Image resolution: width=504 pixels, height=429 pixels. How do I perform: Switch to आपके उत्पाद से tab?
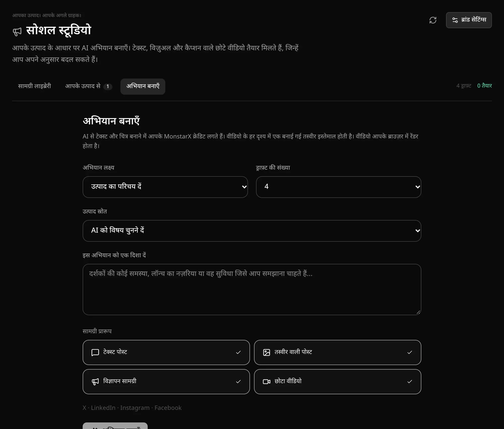(x=88, y=86)
